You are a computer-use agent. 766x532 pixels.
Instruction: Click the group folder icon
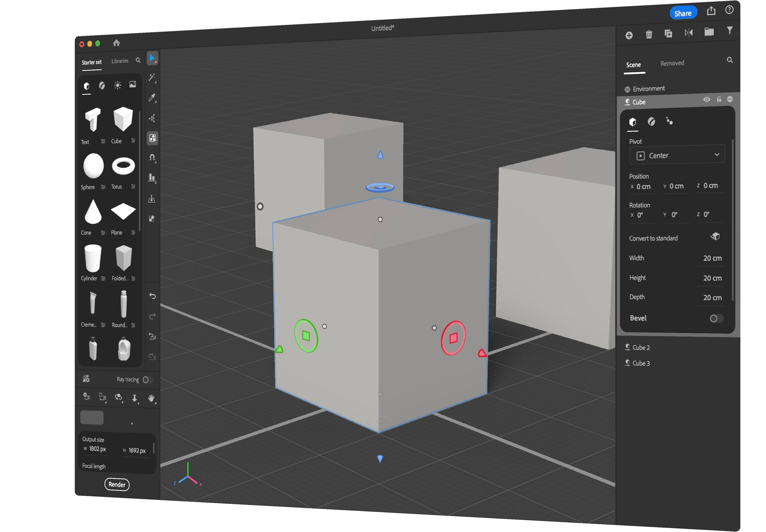pyautogui.click(x=709, y=32)
